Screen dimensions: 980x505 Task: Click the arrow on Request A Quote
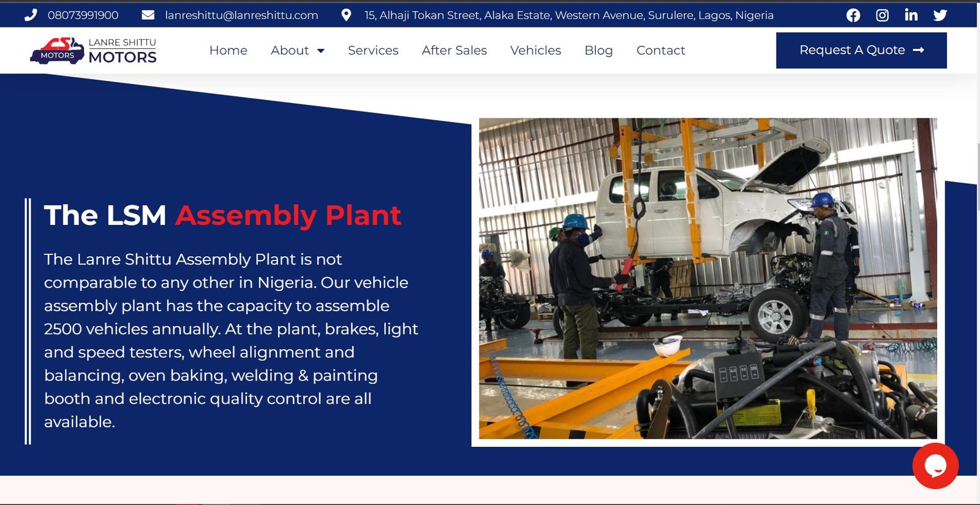tap(918, 50)
